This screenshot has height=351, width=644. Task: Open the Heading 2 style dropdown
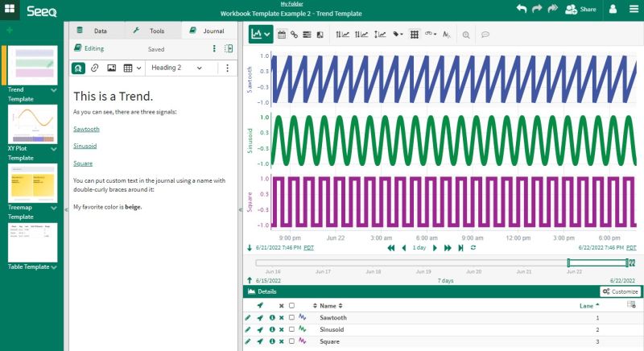pos(177,68)
